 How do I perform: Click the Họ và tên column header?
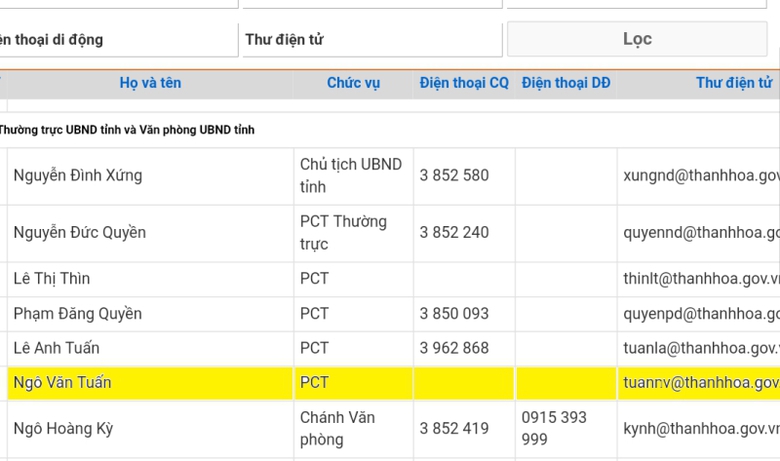pos(150,83)
